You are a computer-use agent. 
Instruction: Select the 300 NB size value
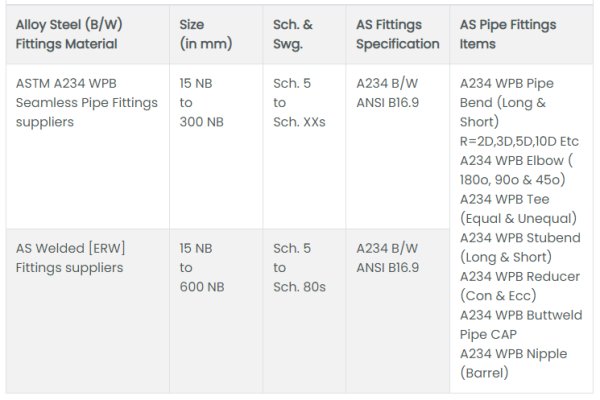click(x=202, y=122)
